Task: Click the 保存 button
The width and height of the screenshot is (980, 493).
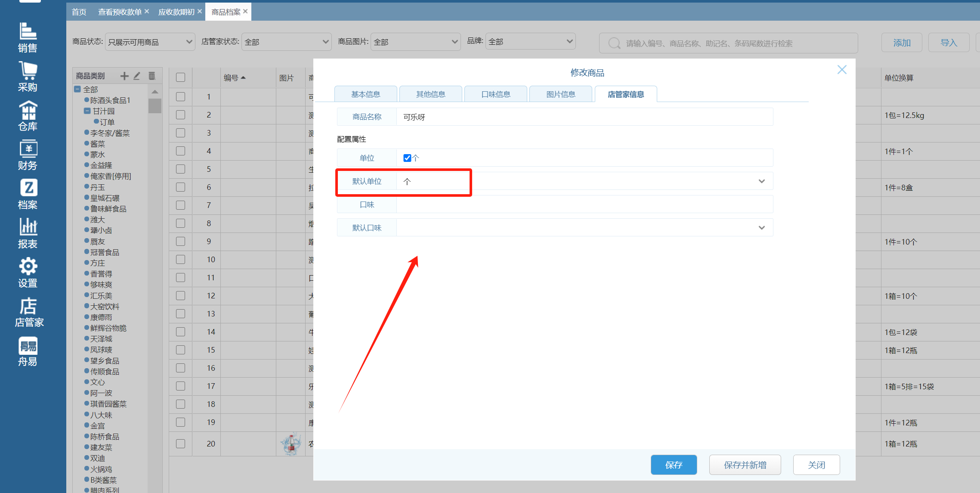Action: click(x=674, y=465)
